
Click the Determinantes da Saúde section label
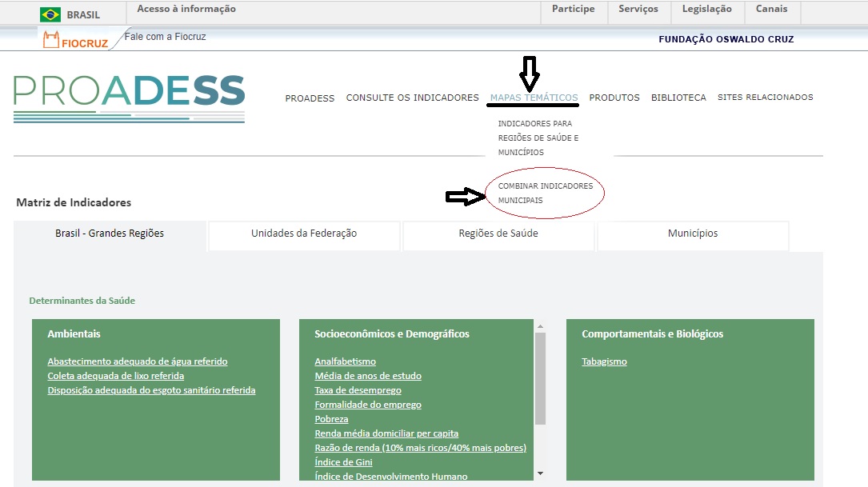(x=82, y=301)
